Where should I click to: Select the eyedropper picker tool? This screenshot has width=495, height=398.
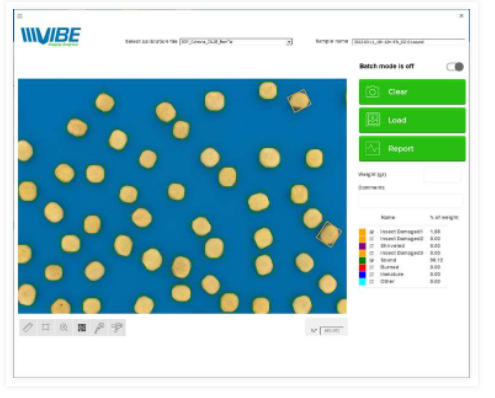click(x=99, y=327)
